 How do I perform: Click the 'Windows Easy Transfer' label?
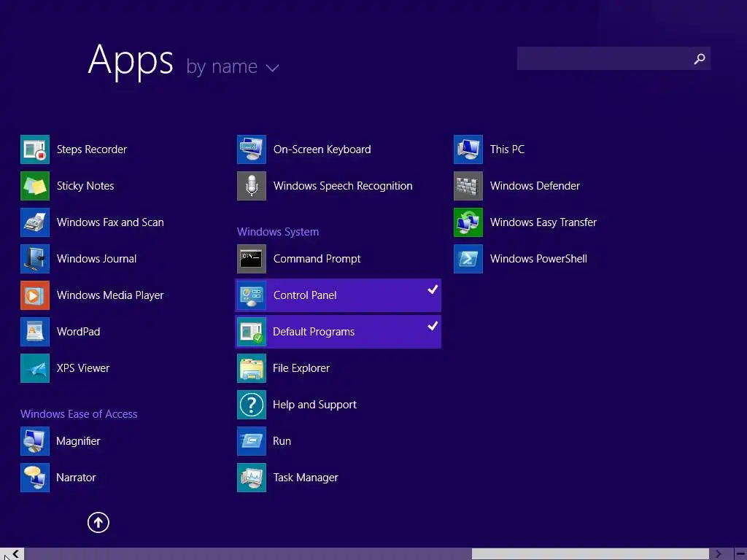[543, 222]
